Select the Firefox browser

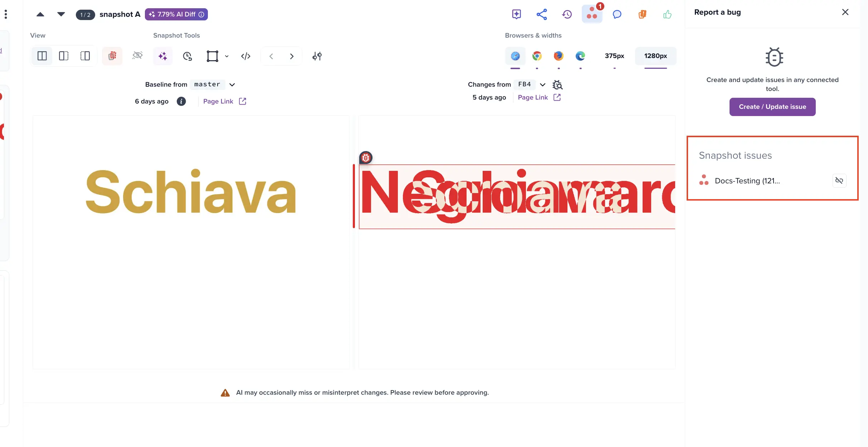559,56
